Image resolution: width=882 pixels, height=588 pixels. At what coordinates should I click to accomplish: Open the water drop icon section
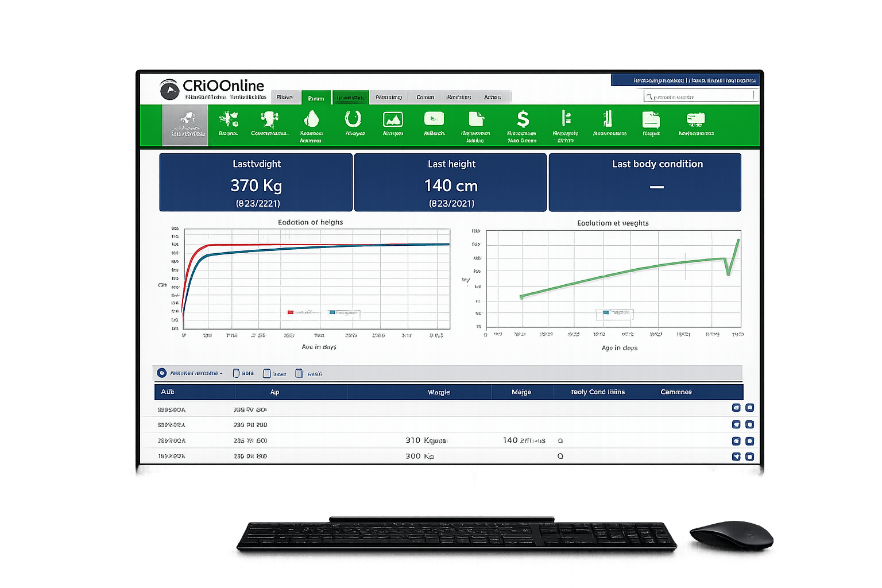(311, 119)
